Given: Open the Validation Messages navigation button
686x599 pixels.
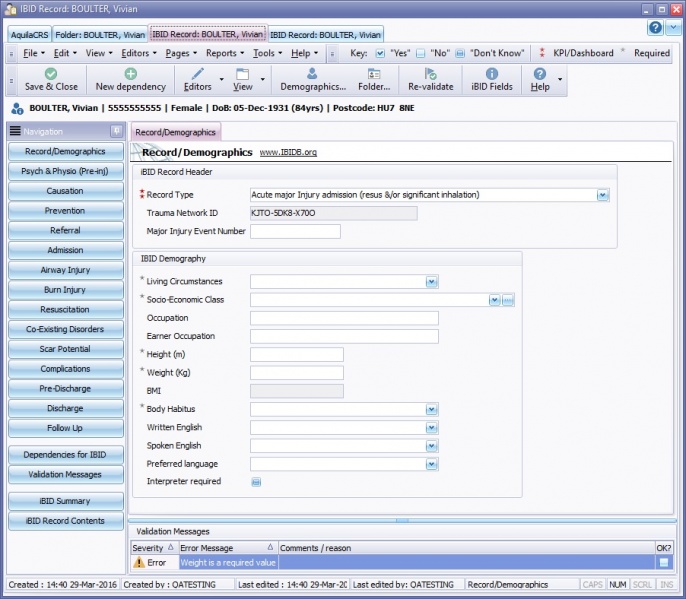Looking at the screenshot, I should pyautogui.click(x=65, y=475).
